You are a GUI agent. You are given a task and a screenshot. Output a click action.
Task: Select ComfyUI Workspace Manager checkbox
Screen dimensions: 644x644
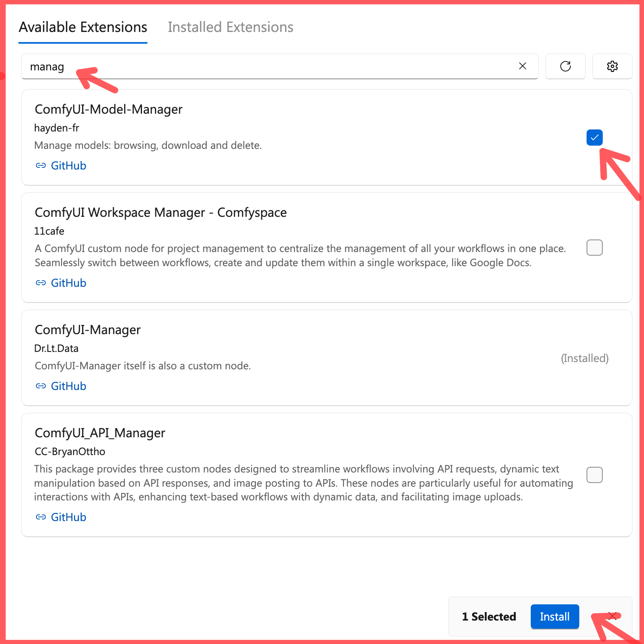pyautogui.click(x=594, y=248)
